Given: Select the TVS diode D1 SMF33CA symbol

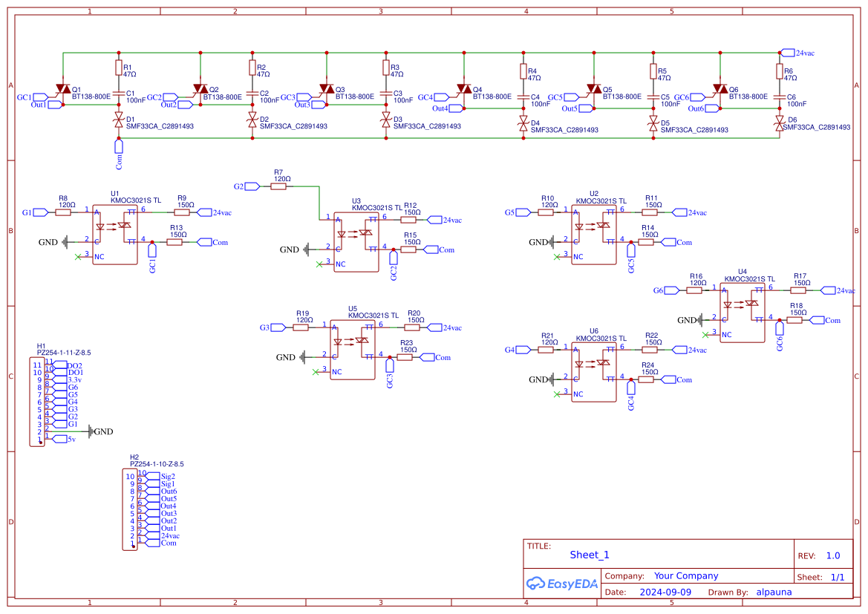Looking at the screenshot, I should (119, 120).
